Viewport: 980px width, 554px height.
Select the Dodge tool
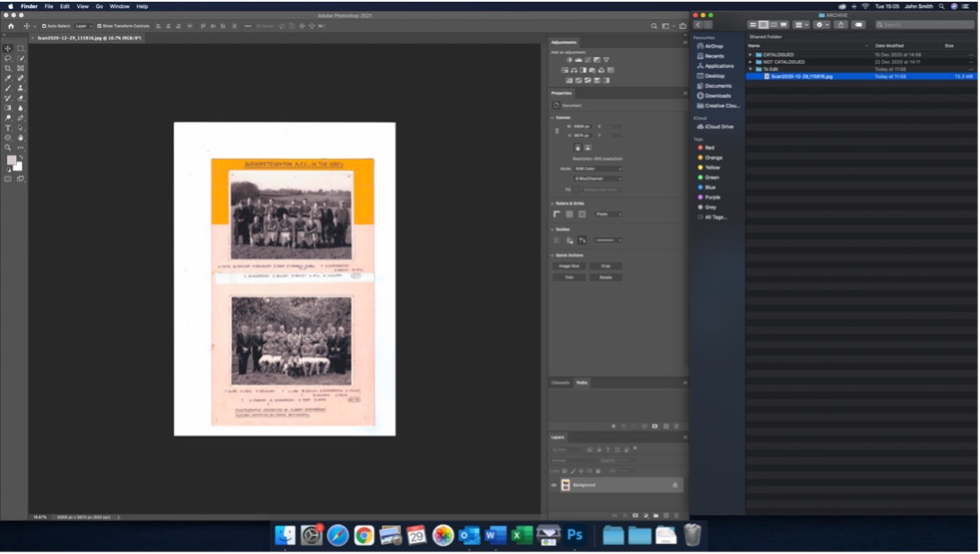(x=8, y=117)
